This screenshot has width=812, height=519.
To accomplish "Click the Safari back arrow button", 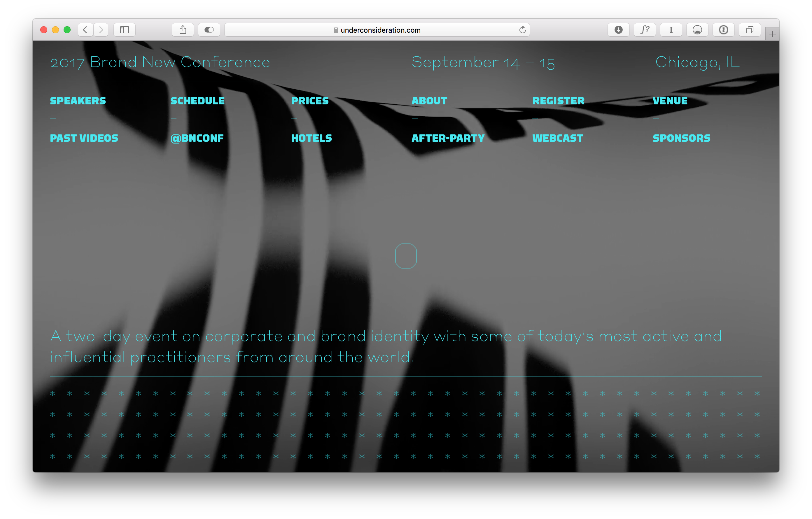I will coord(85,30).
